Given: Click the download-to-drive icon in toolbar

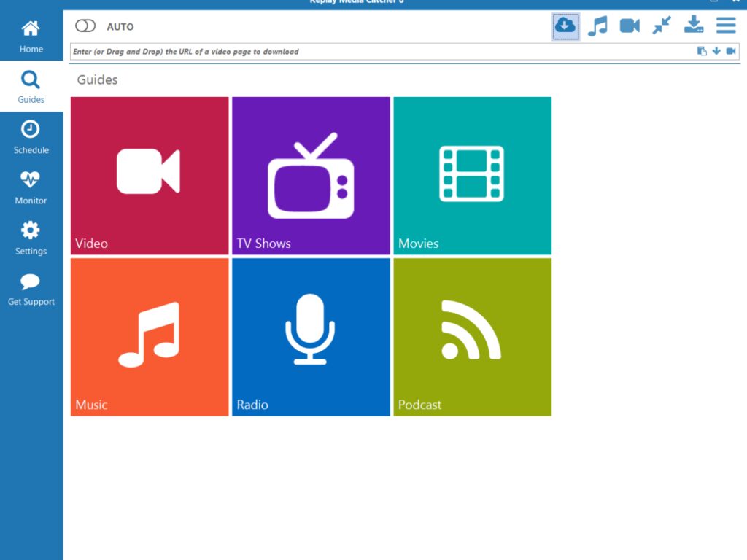Looking at the screenshot, I should click(694, 26).
